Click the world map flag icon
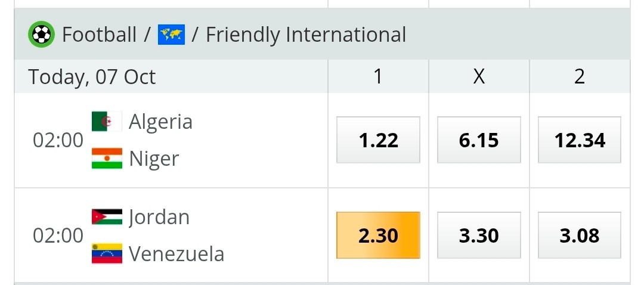644x285 pixels. [171, 35]
